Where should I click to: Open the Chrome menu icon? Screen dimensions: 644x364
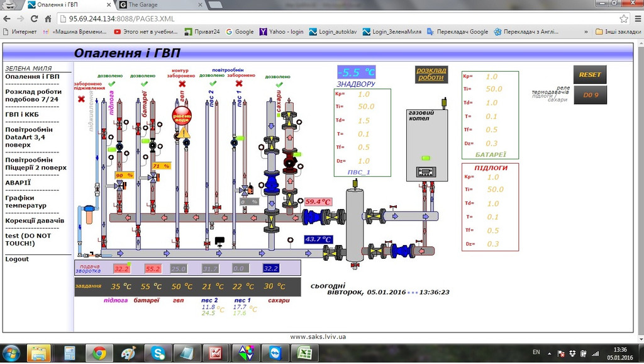pos(638,18)
